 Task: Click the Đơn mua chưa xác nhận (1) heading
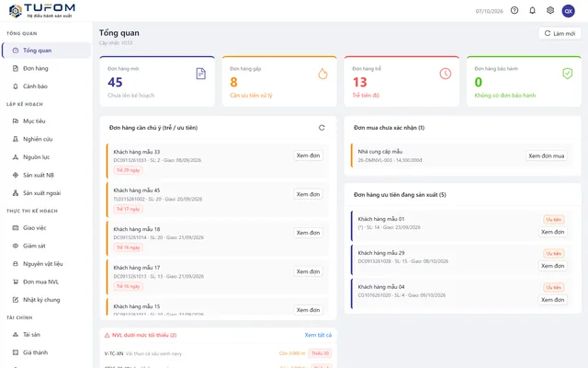click(390, 128)
